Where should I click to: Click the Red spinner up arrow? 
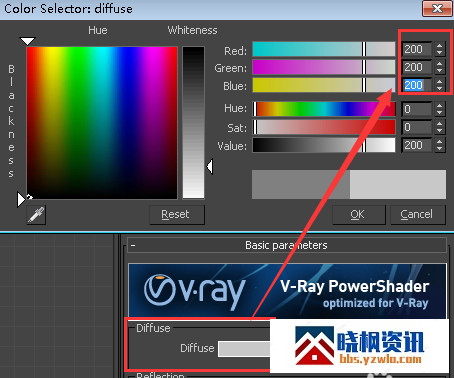440,46
